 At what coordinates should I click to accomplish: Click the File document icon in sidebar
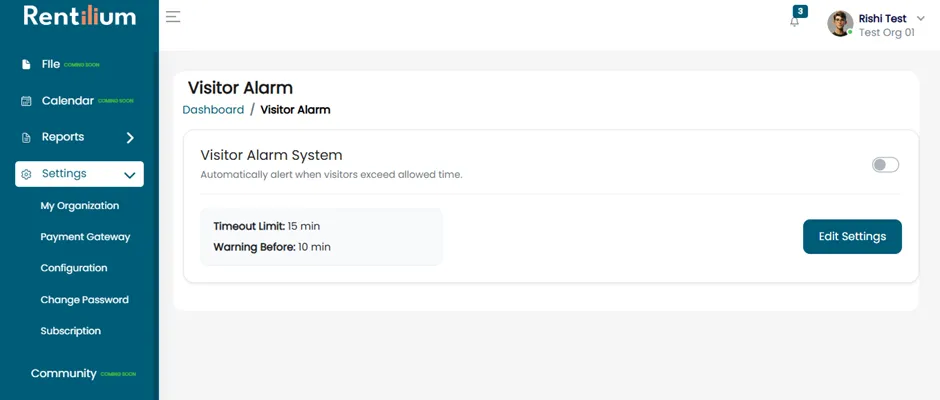26,64
